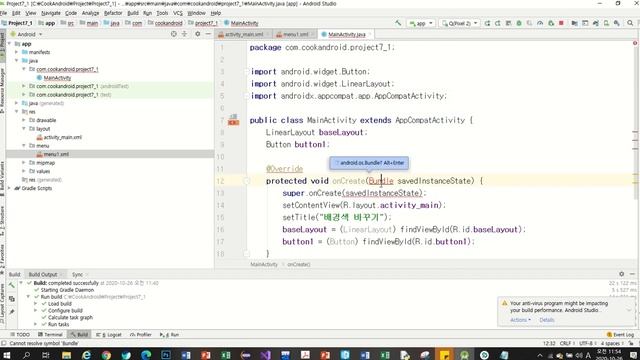Image resolution: width=640 pixels, height=360 pixels.
Task: Click the Attach Debugger toolbar icon
Action: click(551, 23)
